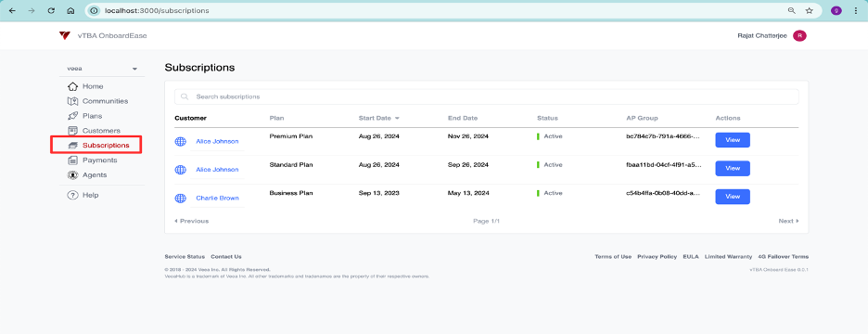
Task: Click the AP Group value starting fbaa11bd
Action: click(x=664, y=164)
